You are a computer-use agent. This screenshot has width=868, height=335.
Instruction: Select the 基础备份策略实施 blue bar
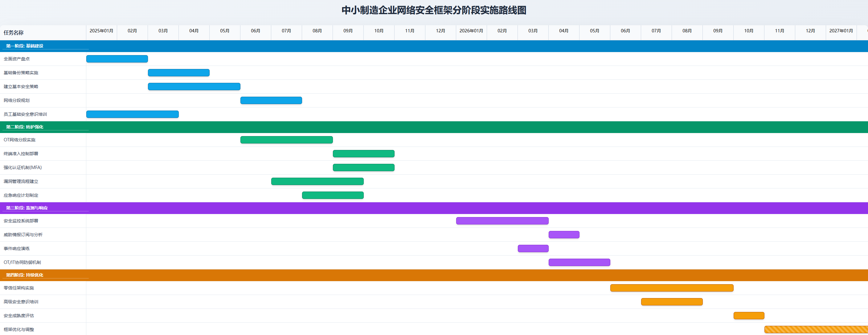pos(178,73)
